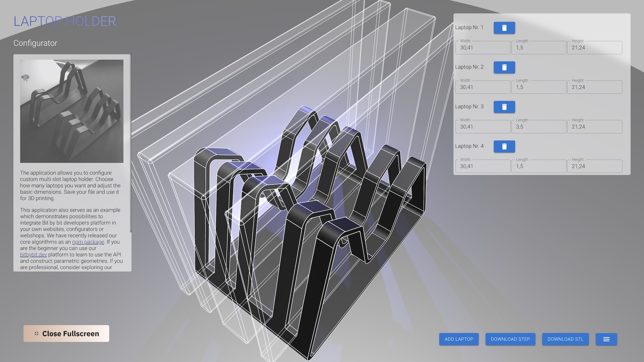644x362 pixels.
Task: Click the LAPTOP HOLDER title
Action: 65,21
